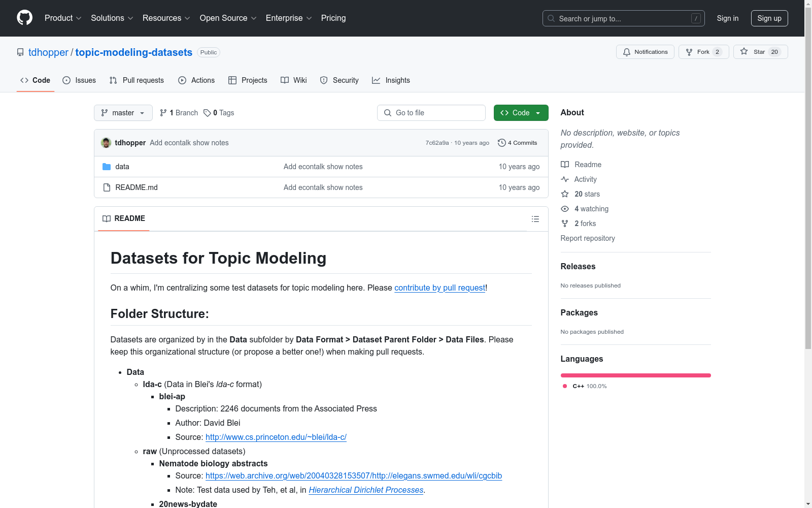The width and height of the screenshot is (812, 508).
Task: Follow the contribute by pull request link
Action: click(440, 288)
